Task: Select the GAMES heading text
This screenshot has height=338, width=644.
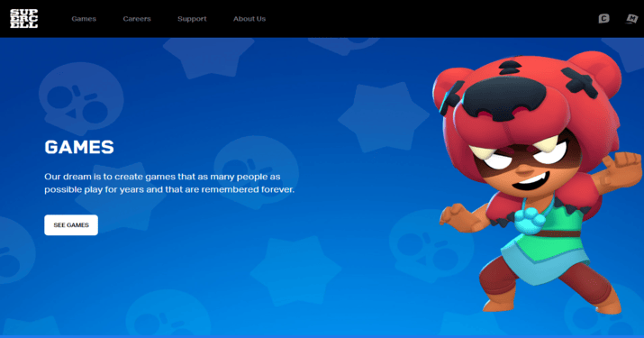Action: (x=79, y=147)
